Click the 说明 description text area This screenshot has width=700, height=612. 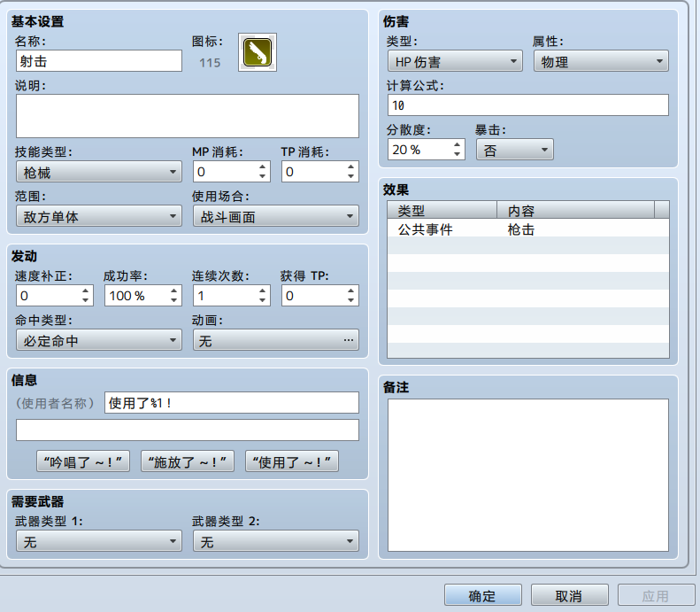point(188,116)
